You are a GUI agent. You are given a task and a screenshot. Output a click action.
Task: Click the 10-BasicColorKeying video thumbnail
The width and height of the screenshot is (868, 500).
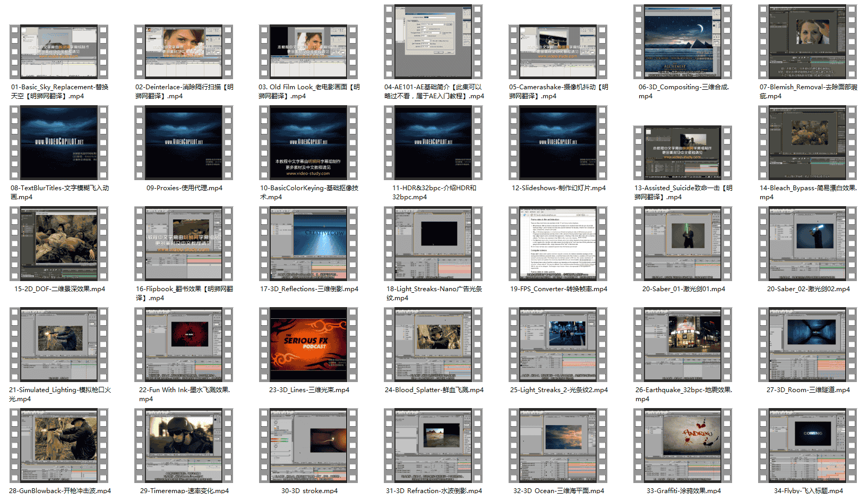pyautogui.click(x=308, y=142)
